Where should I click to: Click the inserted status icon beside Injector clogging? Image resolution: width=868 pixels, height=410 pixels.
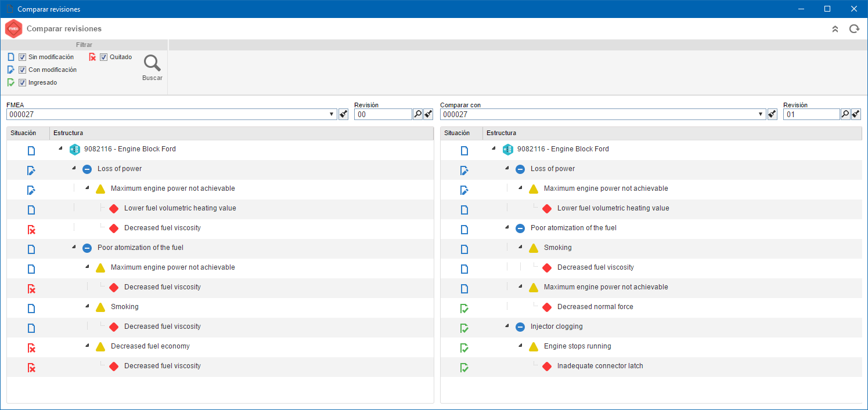464,328
